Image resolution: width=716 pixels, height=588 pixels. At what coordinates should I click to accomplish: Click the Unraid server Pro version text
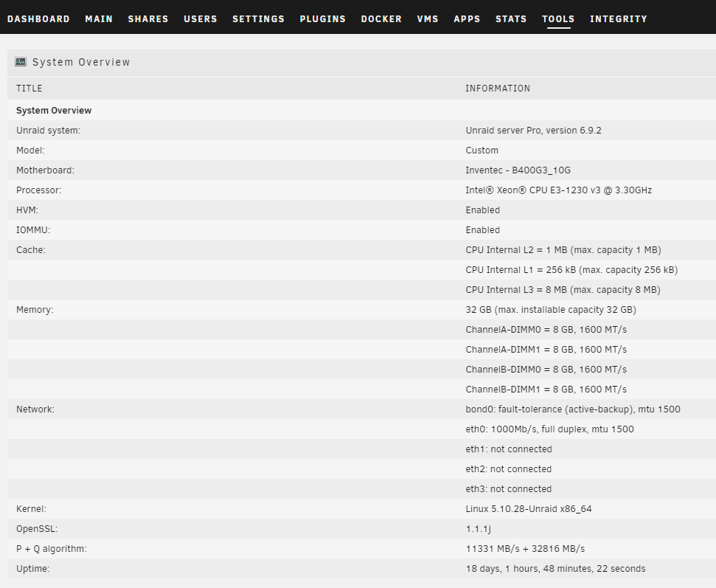[533, 131]
